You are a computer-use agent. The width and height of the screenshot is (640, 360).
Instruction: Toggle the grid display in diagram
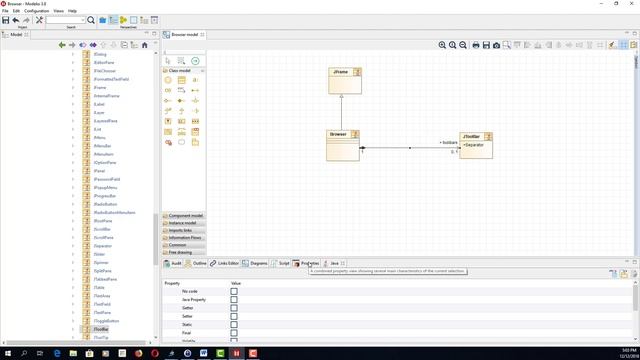(x=624, y=45)
